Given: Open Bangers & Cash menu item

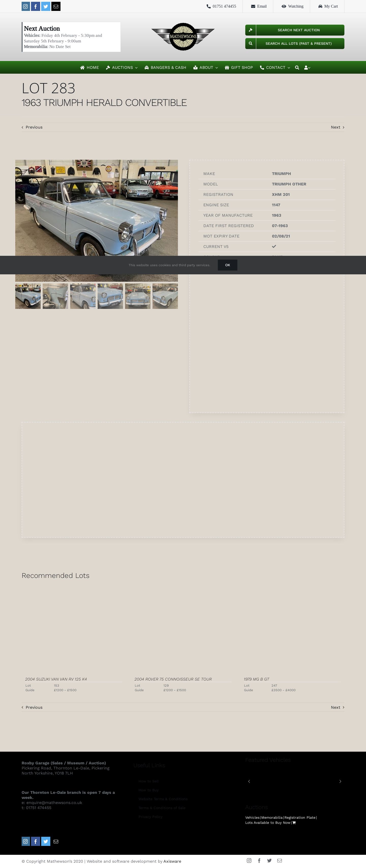Looking at the screenshot, I should (x=165, y=67).
